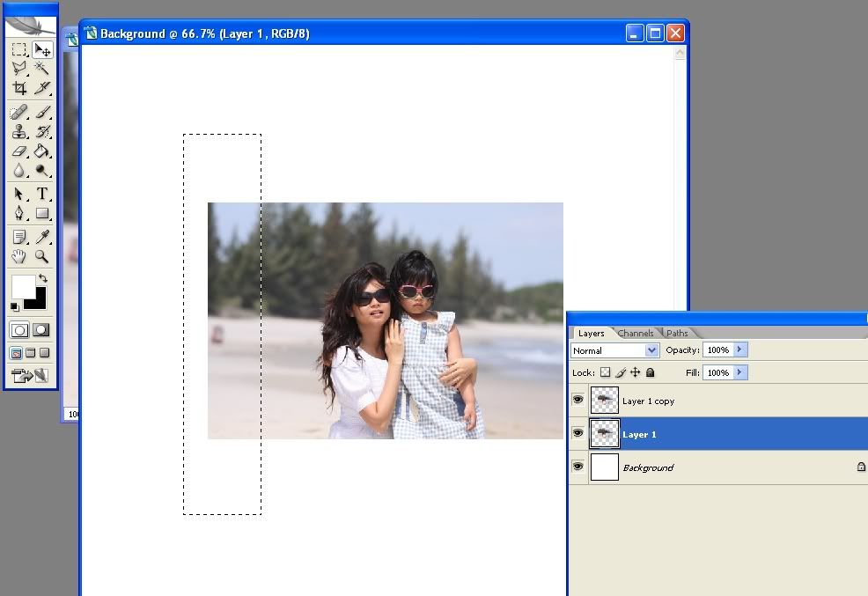Open the Opacity slider arrow
Image resolution: width=868 pixels, height=596 pixels.
point(739,350)
